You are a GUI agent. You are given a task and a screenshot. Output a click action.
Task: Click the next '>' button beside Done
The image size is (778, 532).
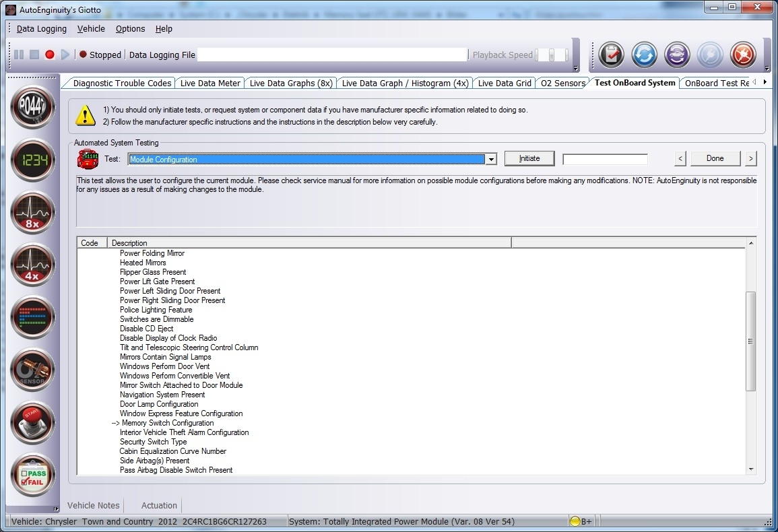point(750,158)
